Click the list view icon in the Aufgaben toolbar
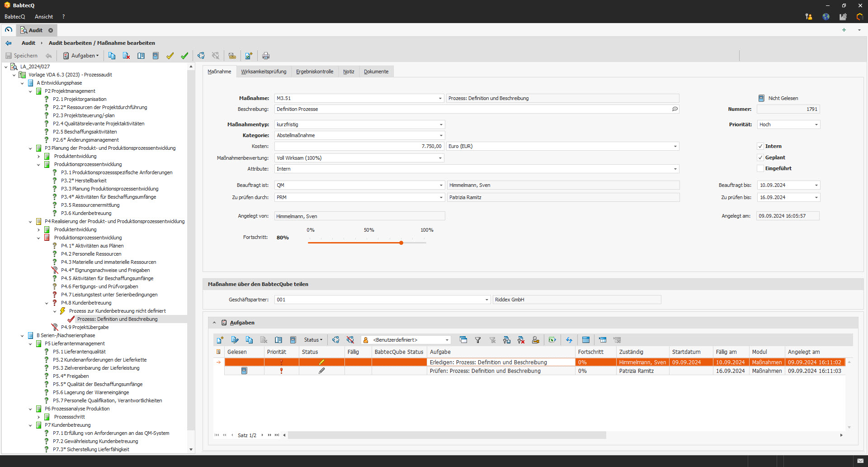868x467 pixels. [586, 340]
